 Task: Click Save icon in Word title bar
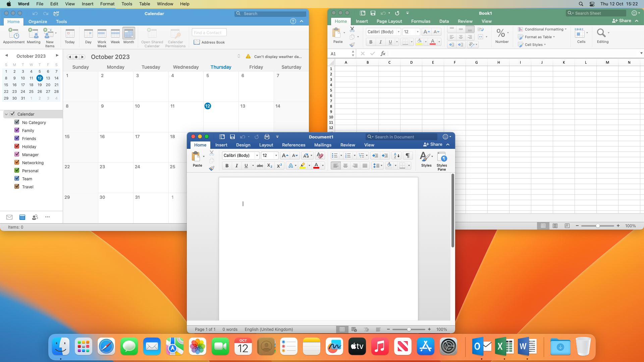coord(232,137)
